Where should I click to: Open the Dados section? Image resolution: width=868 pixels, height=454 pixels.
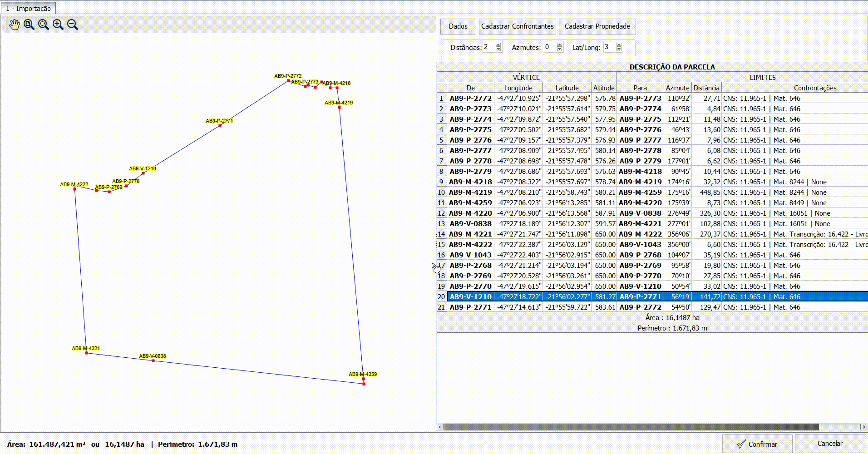point(458,26)
